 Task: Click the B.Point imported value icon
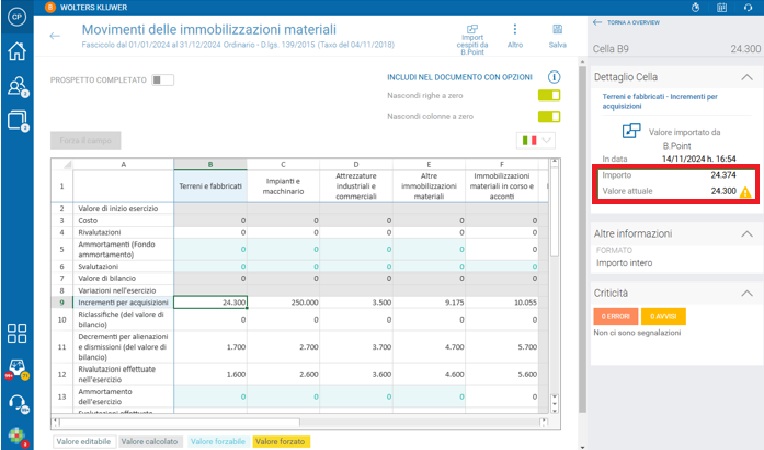631,131
